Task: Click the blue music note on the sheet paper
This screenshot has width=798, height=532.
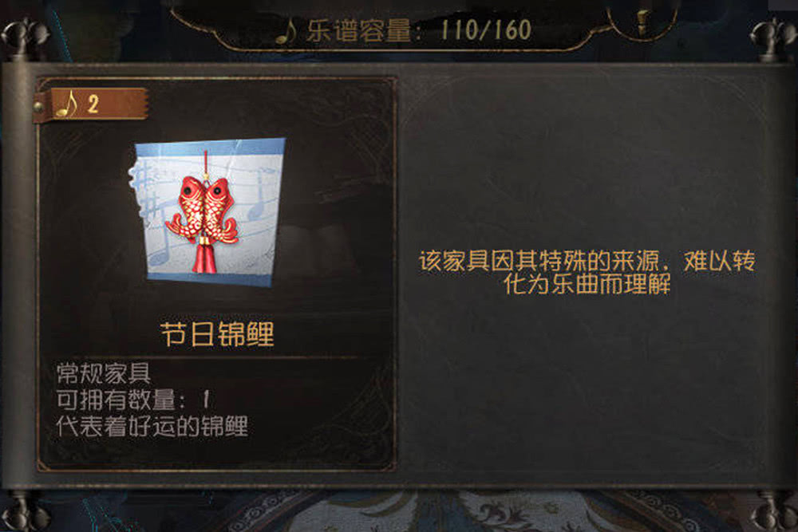Action: [x=261, y=195]
